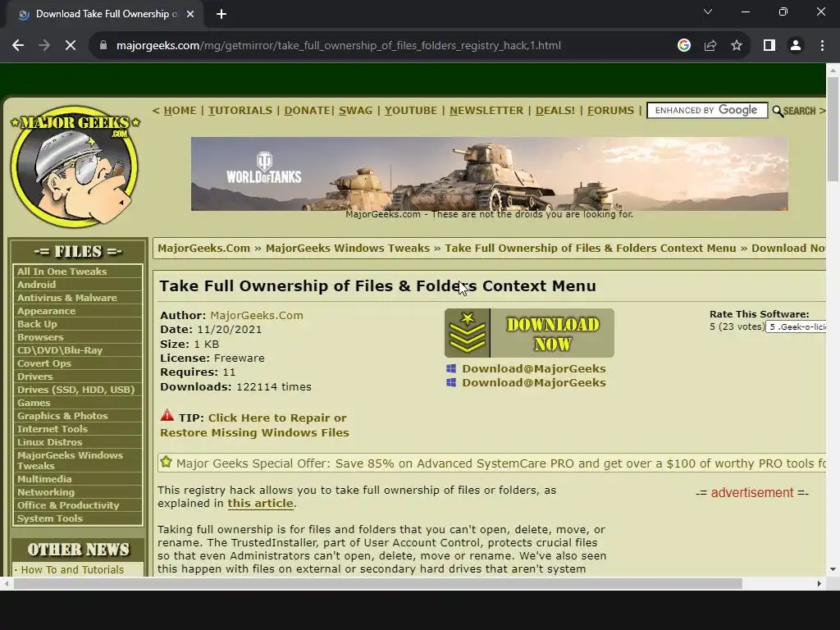
Task: Open the 'this article' link
Action: click(260, 503)
